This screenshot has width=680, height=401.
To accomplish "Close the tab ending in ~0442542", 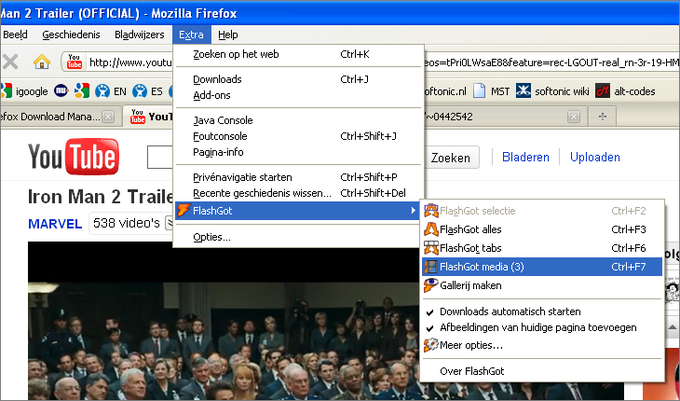I will point(574,117).
